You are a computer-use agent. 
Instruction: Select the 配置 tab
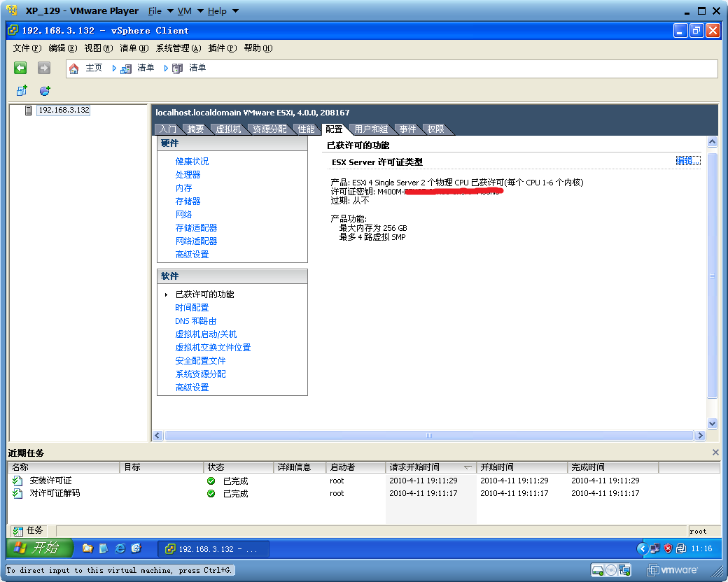[334, 129]
